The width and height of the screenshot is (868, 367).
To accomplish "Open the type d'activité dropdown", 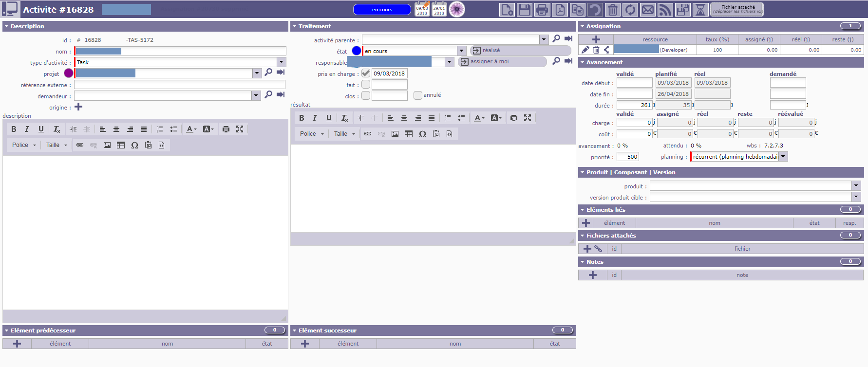I will pyautogui.click(x=281, y=62).
